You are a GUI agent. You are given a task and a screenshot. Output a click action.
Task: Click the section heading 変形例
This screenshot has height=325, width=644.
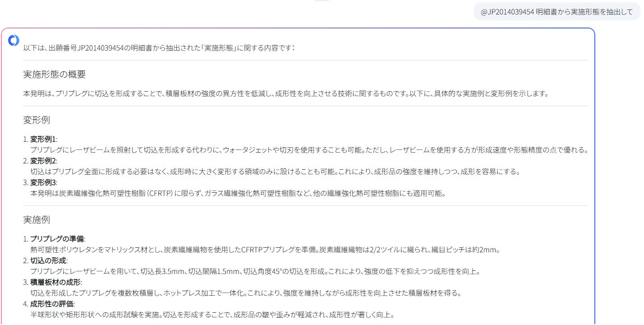37,120
